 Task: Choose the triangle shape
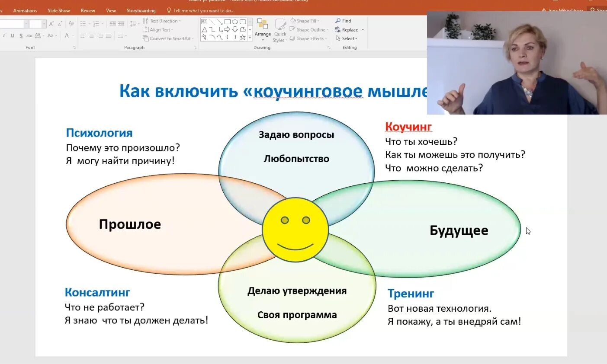click(204, 29)
